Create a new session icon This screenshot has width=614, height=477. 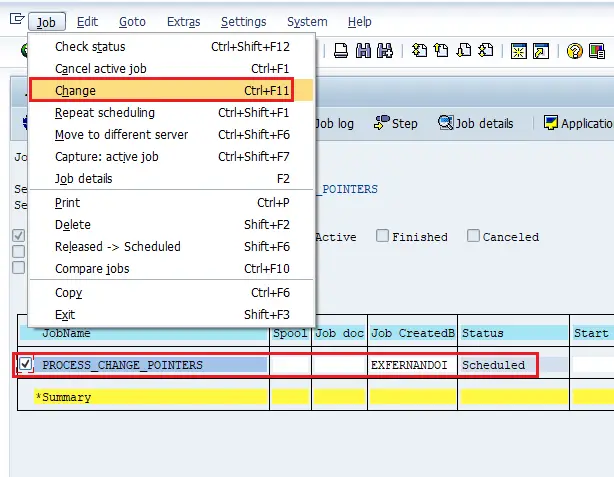tap(518, 51)
